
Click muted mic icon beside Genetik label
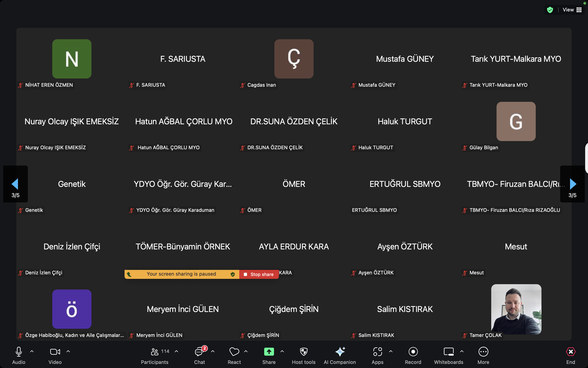click(20, 210)
